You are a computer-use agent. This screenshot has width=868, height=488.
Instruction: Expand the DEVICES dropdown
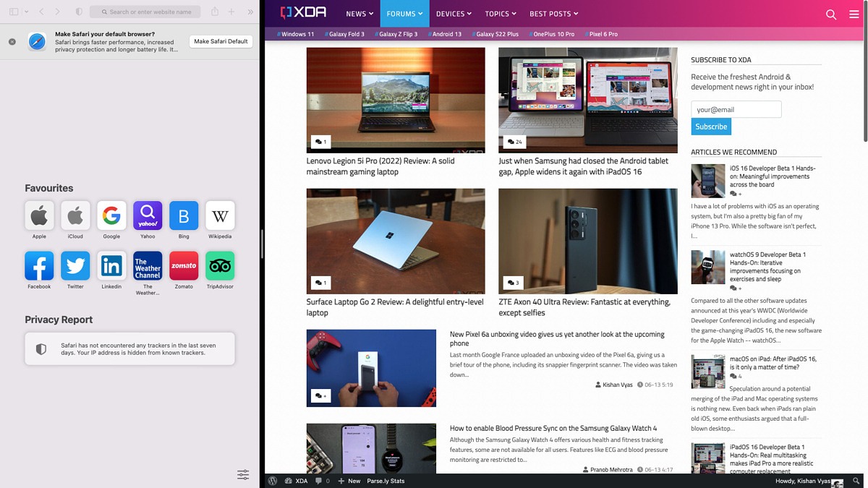454,14
